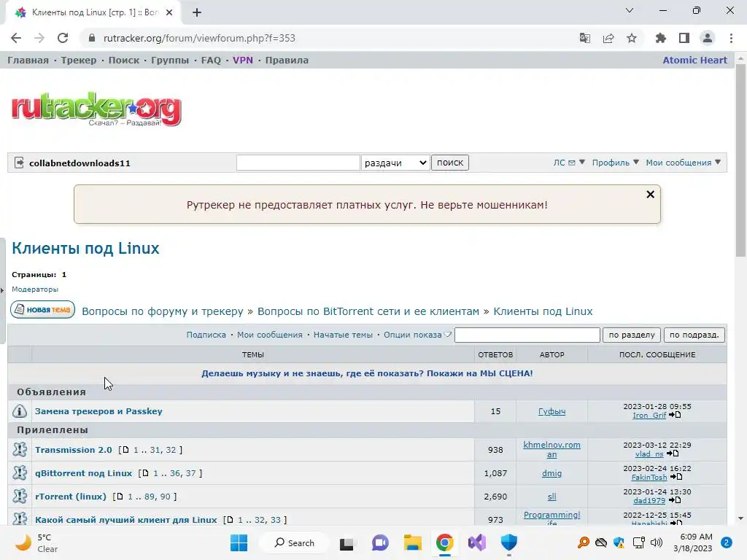Click the sticky icon for rTorrent topic
This screenshot has width=747, height=560.
pyautogui.click(x=20, y=496)
